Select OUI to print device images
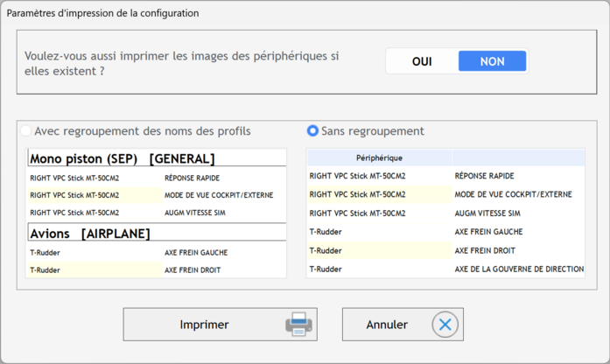This screenshot has height=364, width=610. pos(422,61)
